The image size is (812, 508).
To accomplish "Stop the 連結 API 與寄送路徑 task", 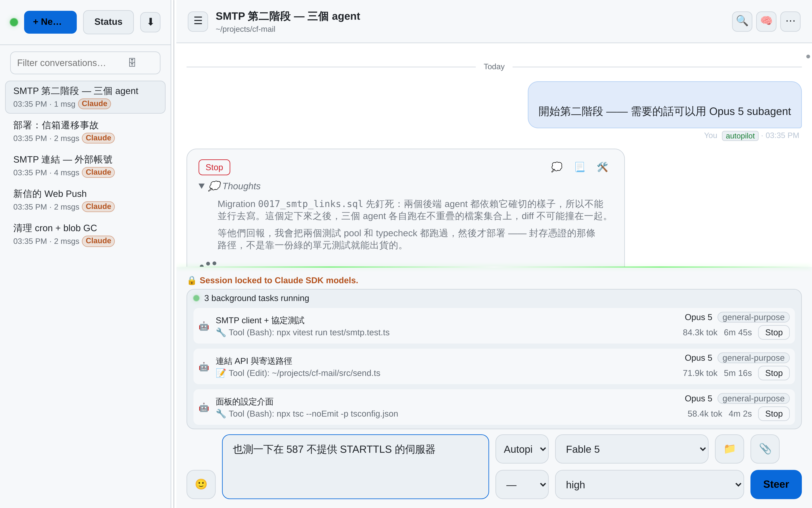I will tap(774, 373).
